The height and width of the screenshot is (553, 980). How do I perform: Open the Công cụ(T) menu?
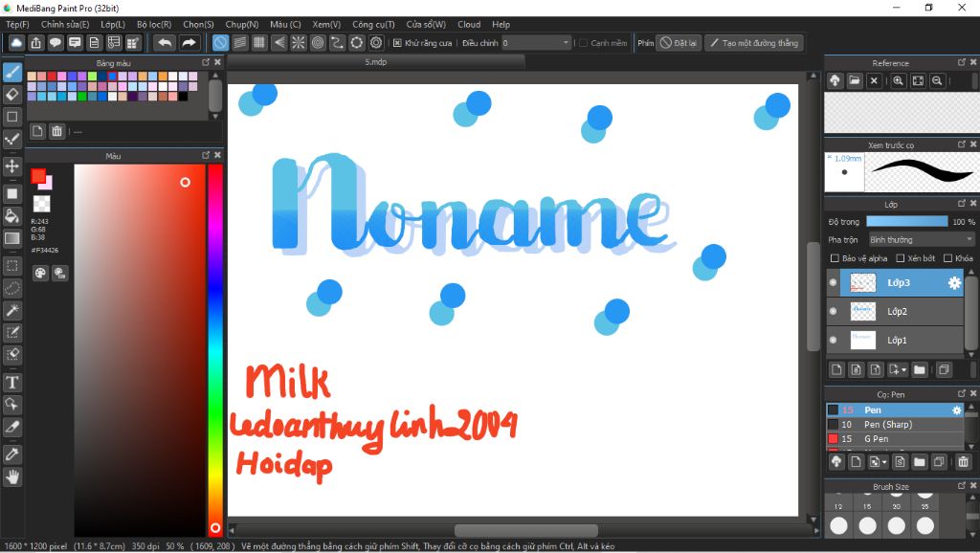point(373,24)
